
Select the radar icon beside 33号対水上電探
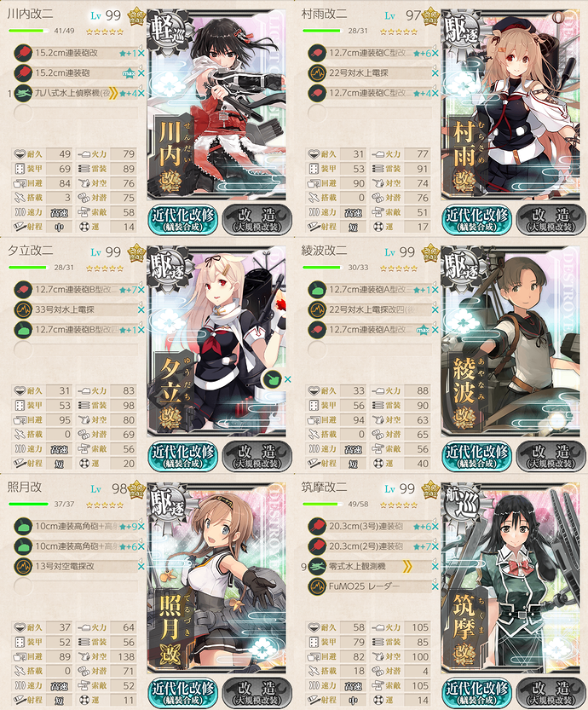[x=23, y=309]
